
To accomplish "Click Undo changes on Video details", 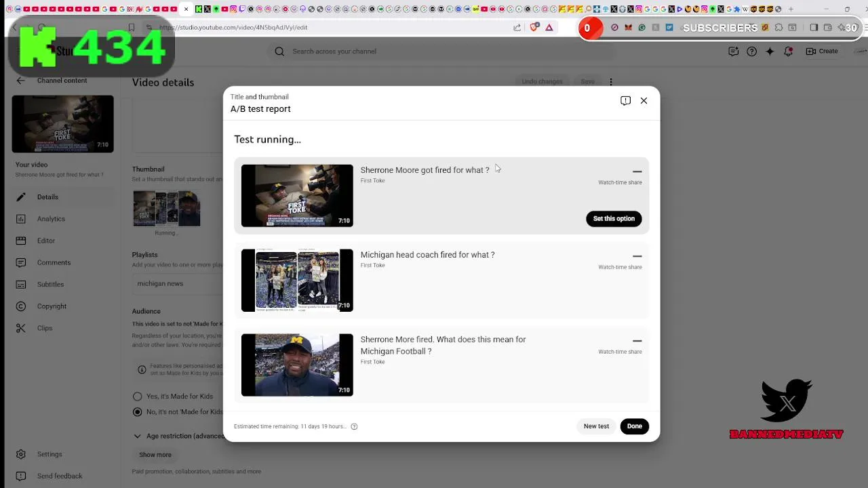I will pos(542,81).
